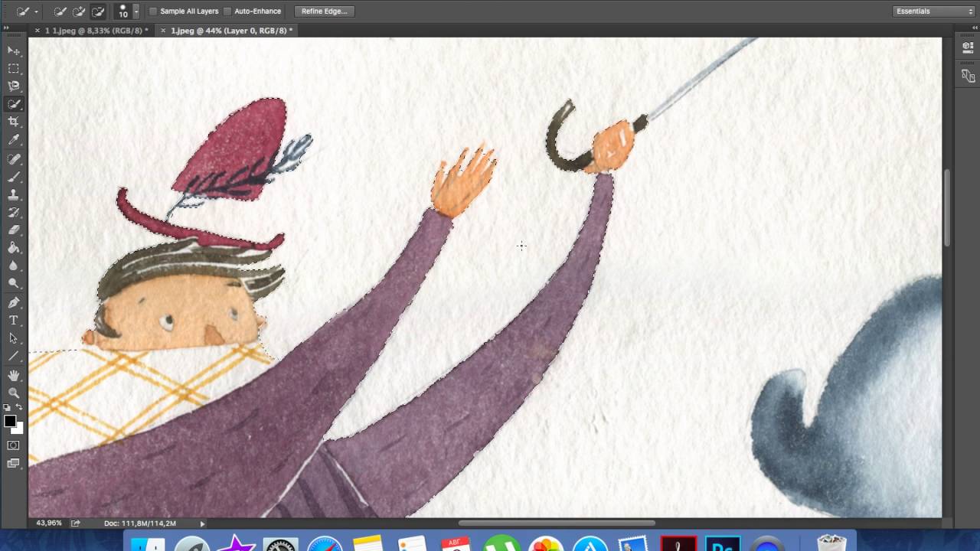
Task: Click the horizontal scrollbar thumb
Action: 557,523
